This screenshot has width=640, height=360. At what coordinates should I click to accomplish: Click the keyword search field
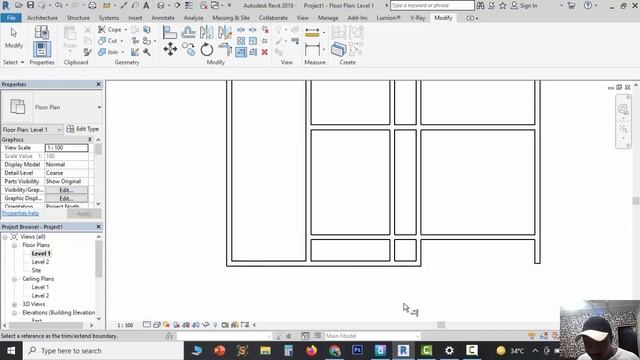432,6
